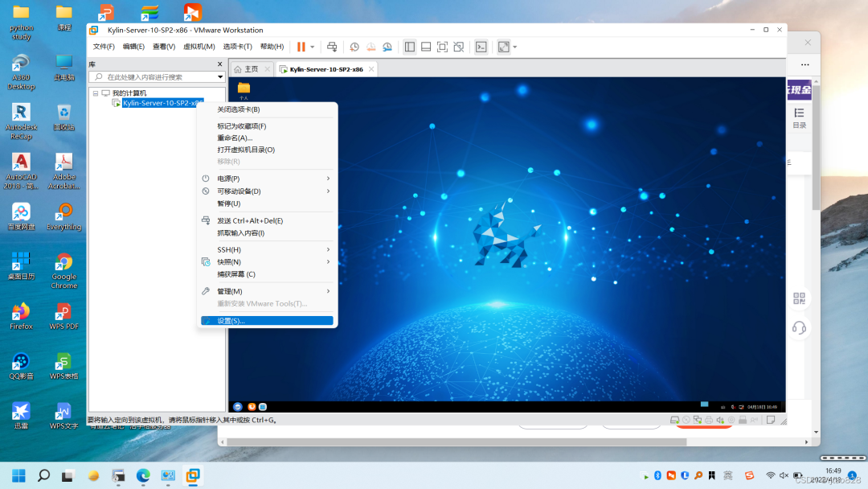The height and width of the screenshot is (489, 868).
Task: Click the network adapter status icon
Action: pyautogui.click(x=698, y=421)
